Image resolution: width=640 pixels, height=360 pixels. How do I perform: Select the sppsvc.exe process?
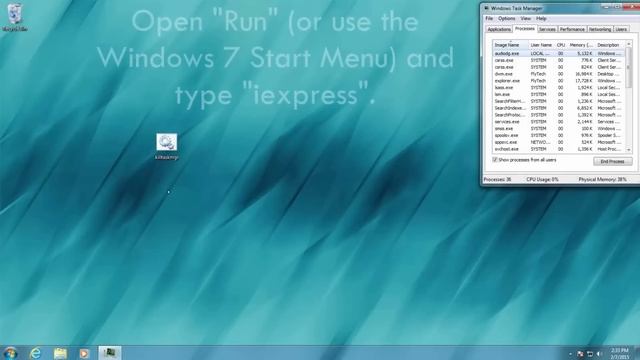tap(559, 142)
